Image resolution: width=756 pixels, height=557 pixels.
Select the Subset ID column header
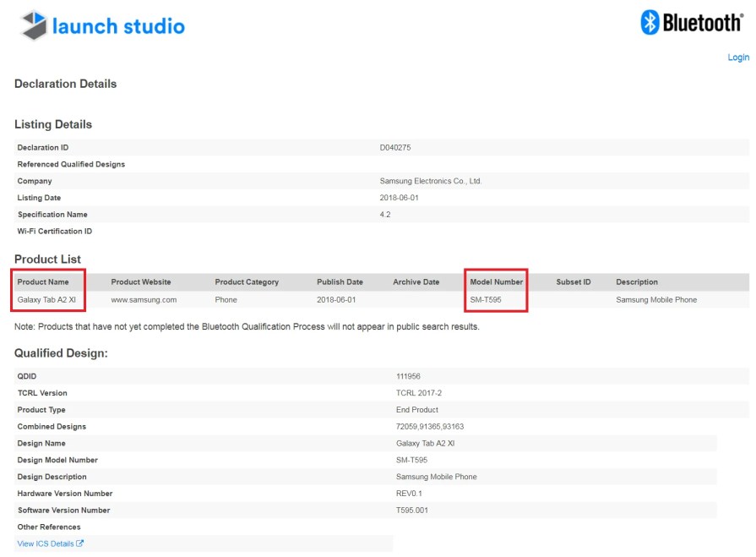coord(574,281)
